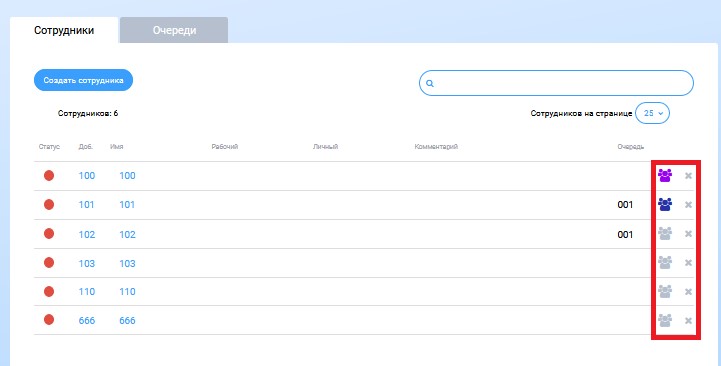721x366 pixels.
Task: Click the Создать сотрудника button
Action: [x=83, y=80]
